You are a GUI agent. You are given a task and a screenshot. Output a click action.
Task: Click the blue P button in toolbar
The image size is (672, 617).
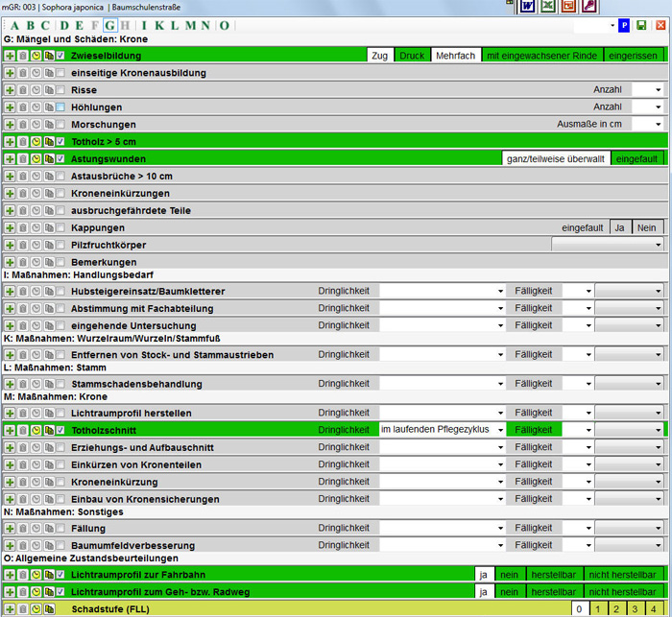pyautogui.click(x=624, y=25)
